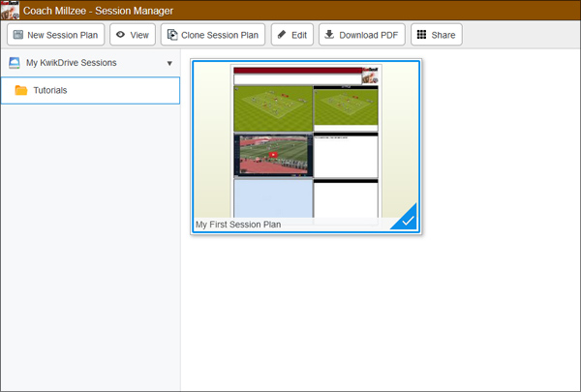Click the New Session Plan save-style icon
This screenshot has height=392, width=581.
pyautogui.click(x=18, y=35)
